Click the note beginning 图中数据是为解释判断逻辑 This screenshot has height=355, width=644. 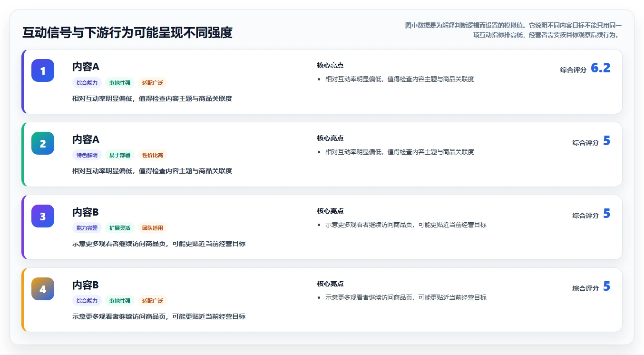pos(513,30)
